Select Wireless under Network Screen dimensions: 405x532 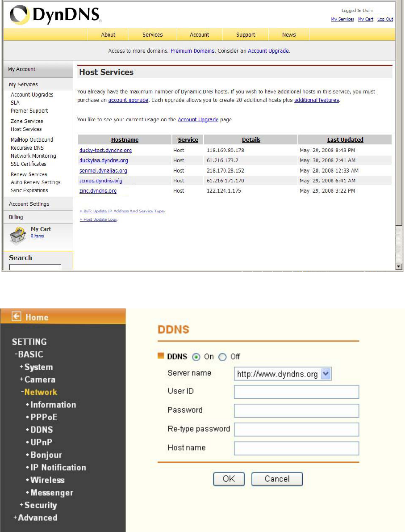click(47, 480)
